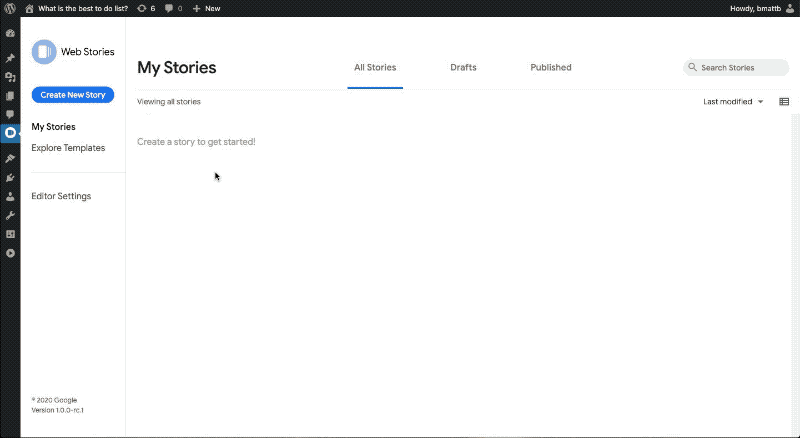Collapse the admin menu with the circular arrow icon
This screenshot has width=800, height=438.
point(10,253)
